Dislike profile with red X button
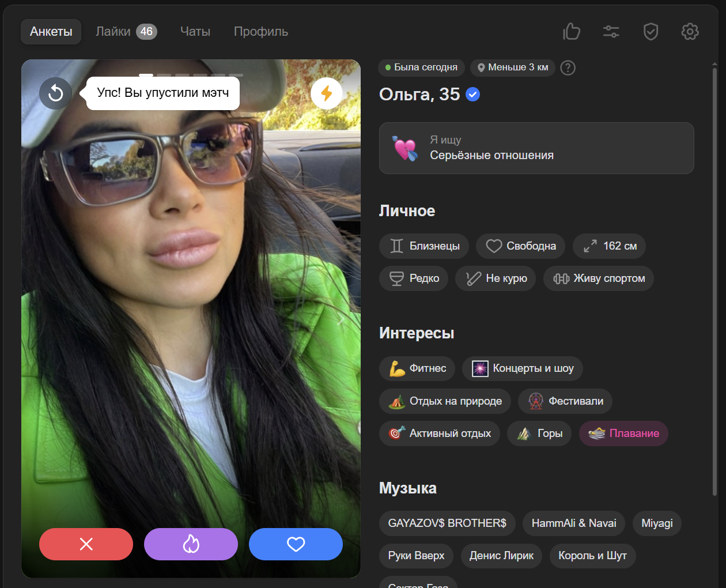This screenshot has height=588, width=726. (86, 544)
